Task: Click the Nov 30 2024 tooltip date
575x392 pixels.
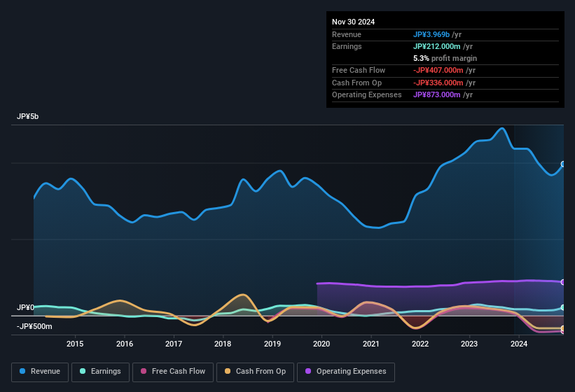Action: coord(353,22)
